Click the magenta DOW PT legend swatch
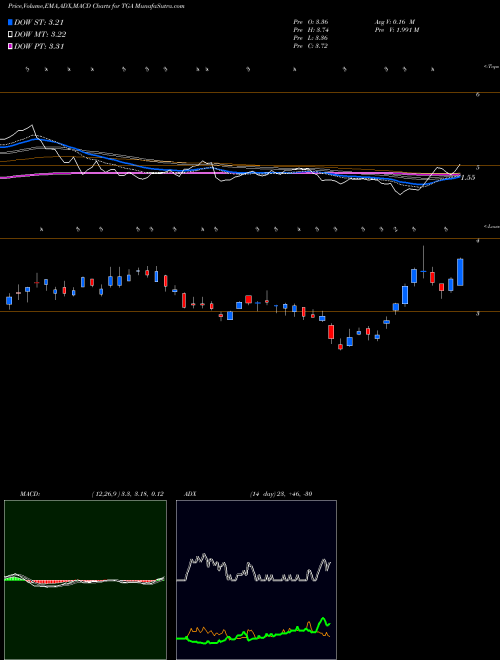This screenshot has height=660, width=500. point(11,46)
